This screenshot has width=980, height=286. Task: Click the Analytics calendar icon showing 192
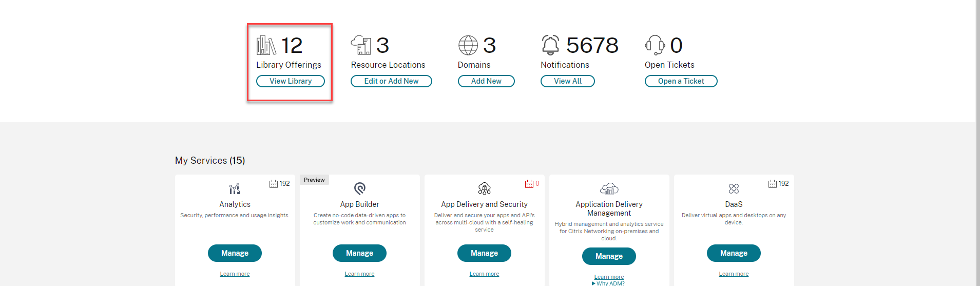pos(274,184)
